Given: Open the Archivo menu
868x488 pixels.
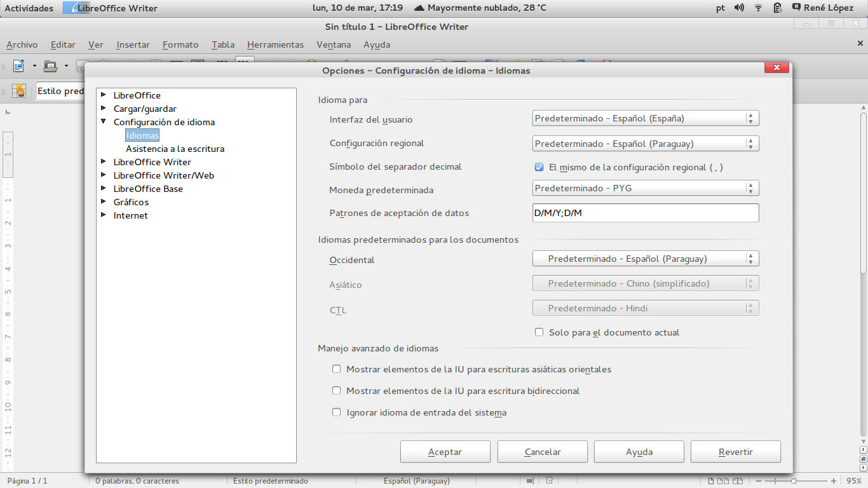Looking at the screenshot, I should [22, 44].
